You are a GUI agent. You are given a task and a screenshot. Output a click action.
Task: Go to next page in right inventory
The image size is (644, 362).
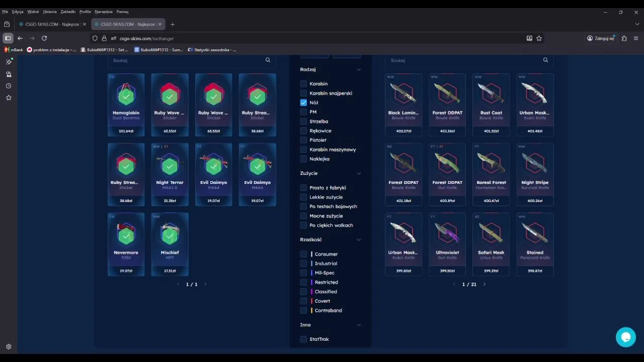(485, 284)
